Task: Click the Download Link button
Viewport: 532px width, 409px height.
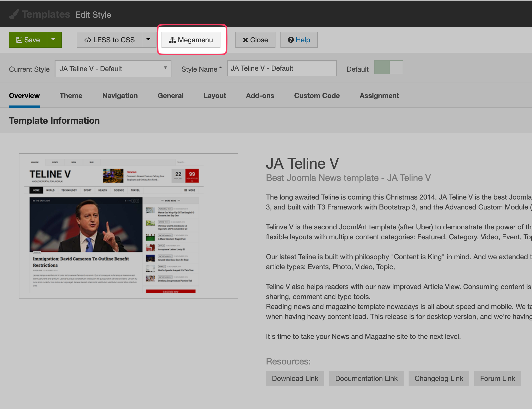Action: (295, 378)
